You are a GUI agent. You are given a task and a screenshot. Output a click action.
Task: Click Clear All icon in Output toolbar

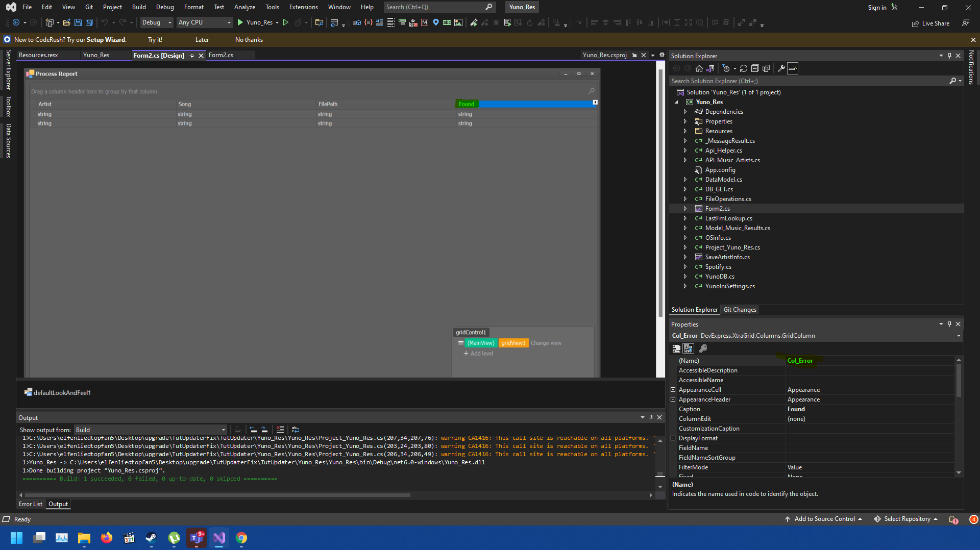pyautogui.click(x=280, y=430)
